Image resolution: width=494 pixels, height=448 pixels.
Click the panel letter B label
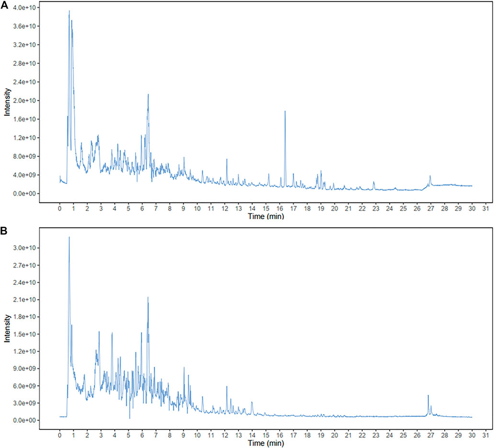pos(4,231)
